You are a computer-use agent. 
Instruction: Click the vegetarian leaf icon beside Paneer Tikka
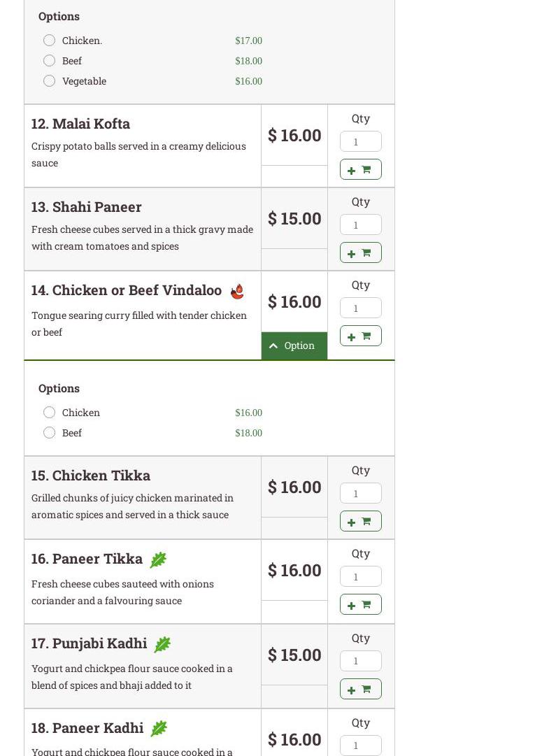[158, 559]
